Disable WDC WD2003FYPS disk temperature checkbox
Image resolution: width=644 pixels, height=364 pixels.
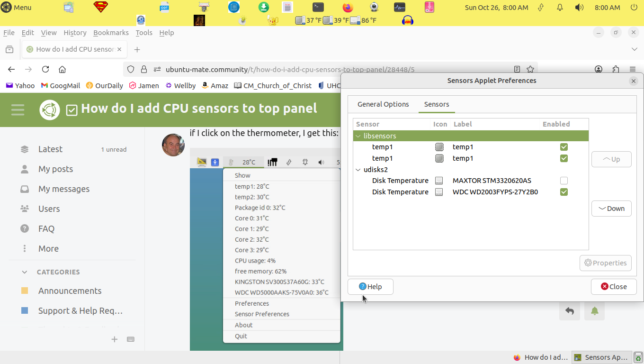coord(563,192)
